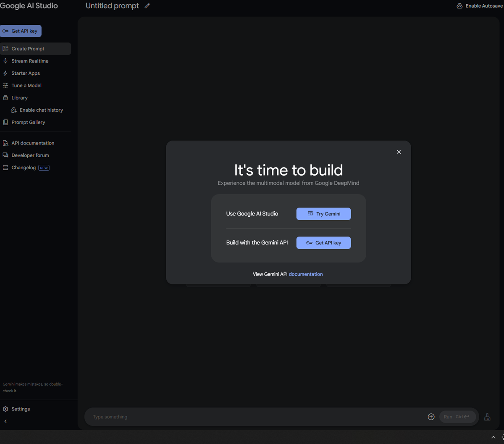Click the plus icon to insert media
The image size is (504, 444).
tap(431, 417)
